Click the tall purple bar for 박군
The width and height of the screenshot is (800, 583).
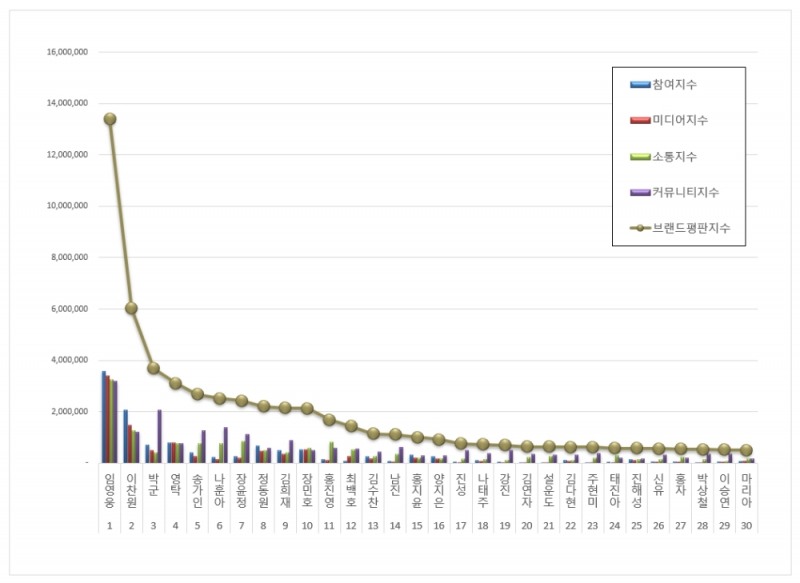(x=160, y=436)
